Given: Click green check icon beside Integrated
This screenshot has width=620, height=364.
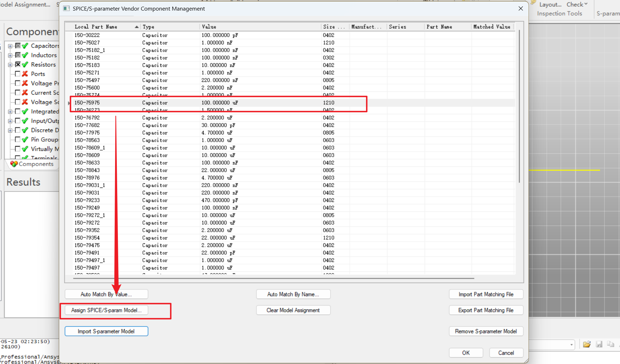Looking at the screenshot, I should click(x=25, y=111).
